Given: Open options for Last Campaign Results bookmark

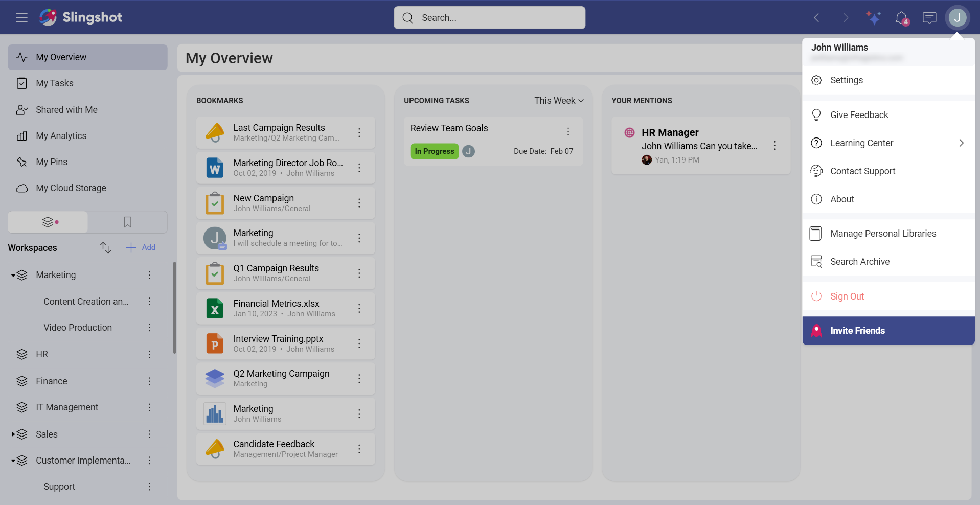Looking at the screenshot, I should pos(359,133).
